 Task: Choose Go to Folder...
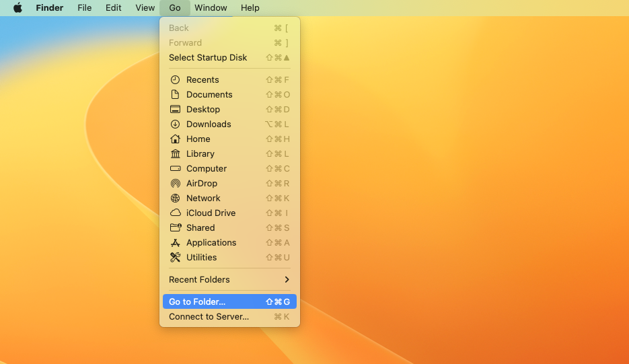pyautogui.click(x=229, y=302)
